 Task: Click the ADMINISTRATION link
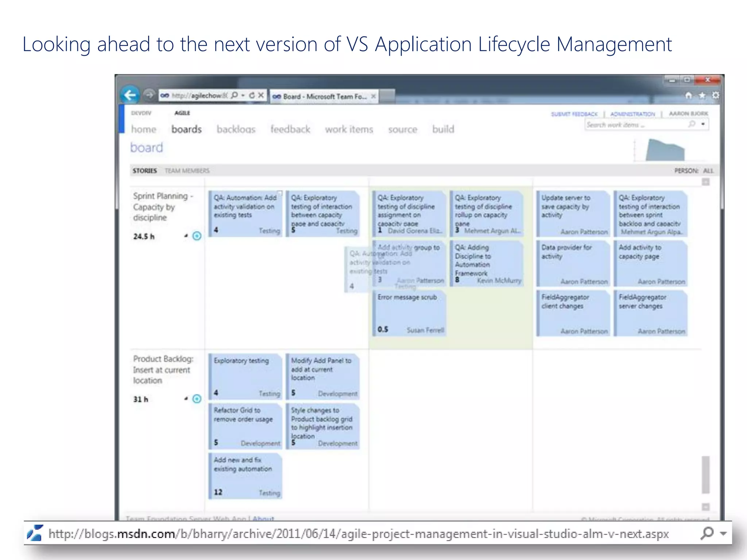[633, 114]
